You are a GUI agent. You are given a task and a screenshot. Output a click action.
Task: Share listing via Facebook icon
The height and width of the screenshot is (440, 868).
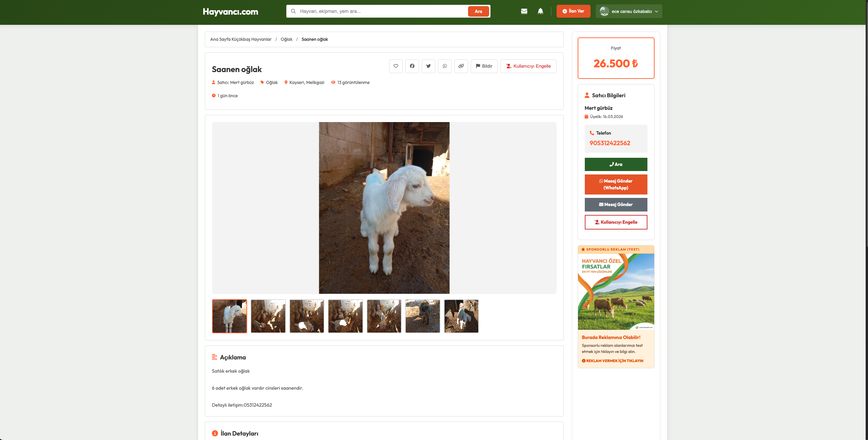pyautogui.click(x=412, y=66)
